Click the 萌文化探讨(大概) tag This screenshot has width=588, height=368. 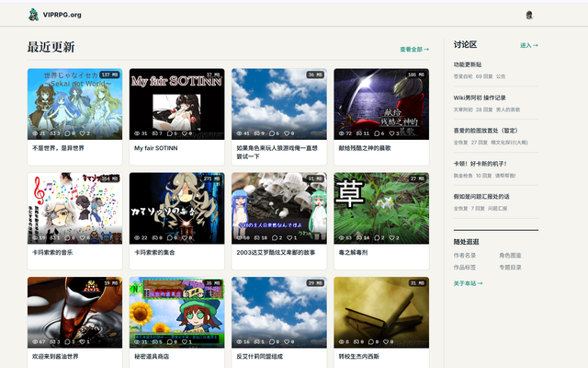pyautogui.click(x=510, y=143)
